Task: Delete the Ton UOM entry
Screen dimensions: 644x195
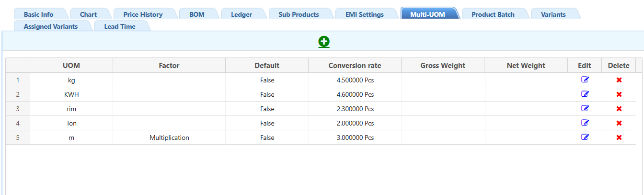Action: [619, 123]
